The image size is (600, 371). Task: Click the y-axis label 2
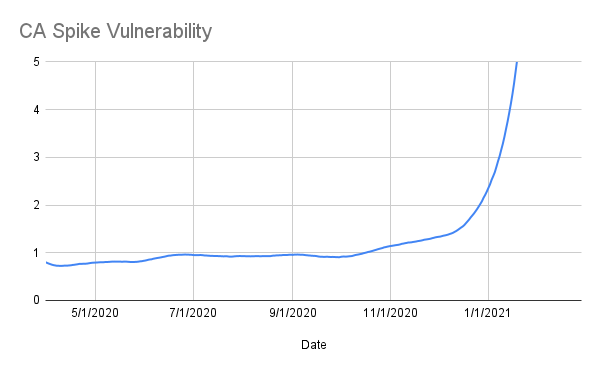coord(36,205)
